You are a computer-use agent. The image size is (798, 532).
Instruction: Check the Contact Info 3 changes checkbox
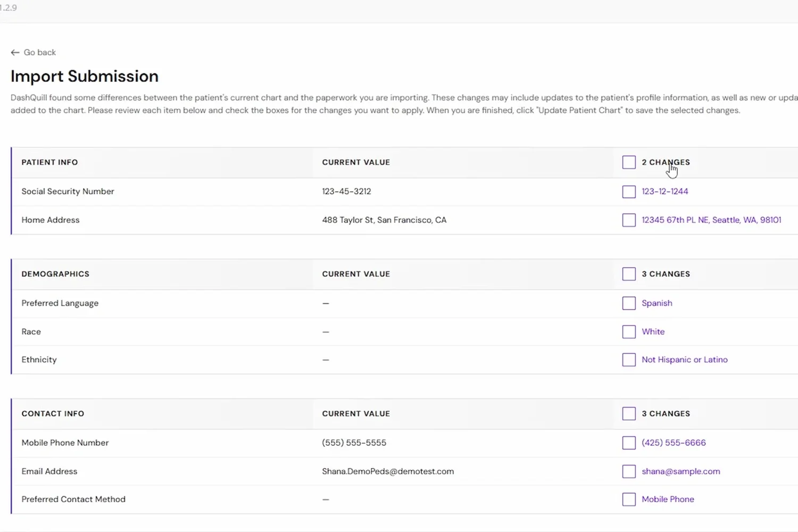(629, 414)
